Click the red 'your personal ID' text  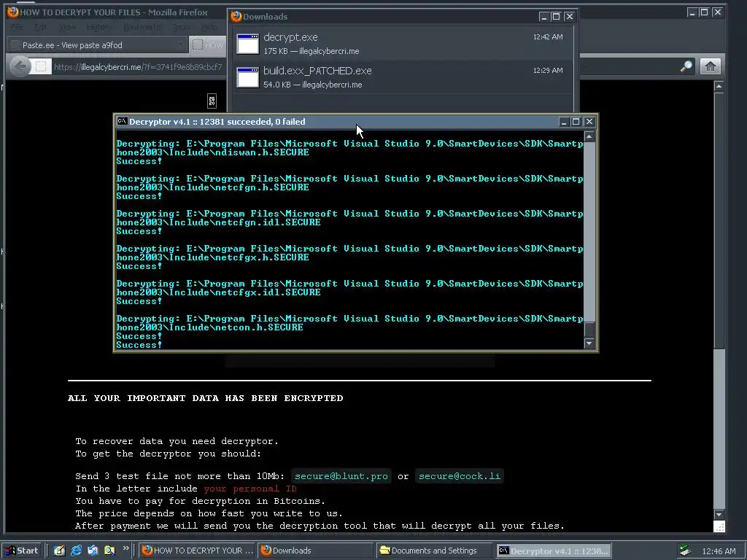tap(250, 489)
